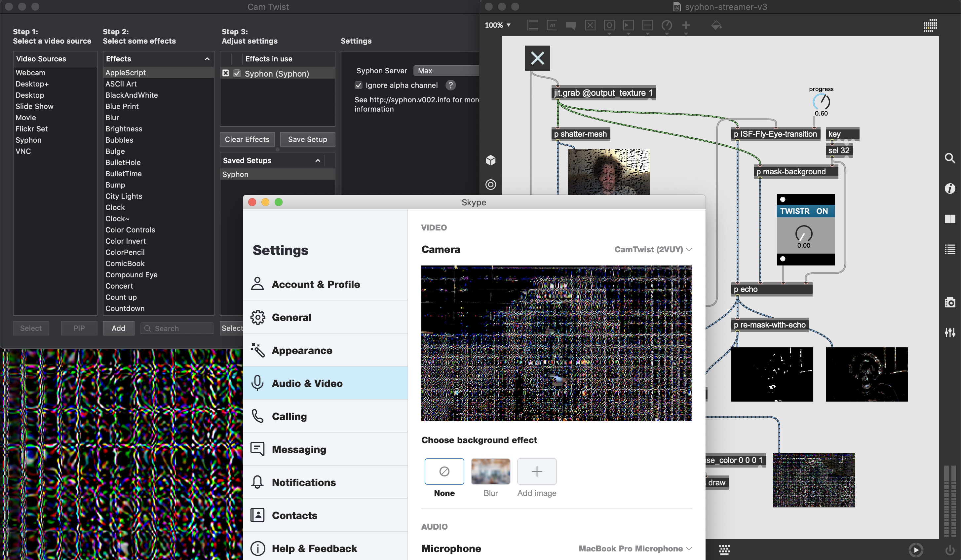Viewport: 961px width, 560px height.
Task: Open the Skype Microphone device dropdown
Action: (635, 548)
